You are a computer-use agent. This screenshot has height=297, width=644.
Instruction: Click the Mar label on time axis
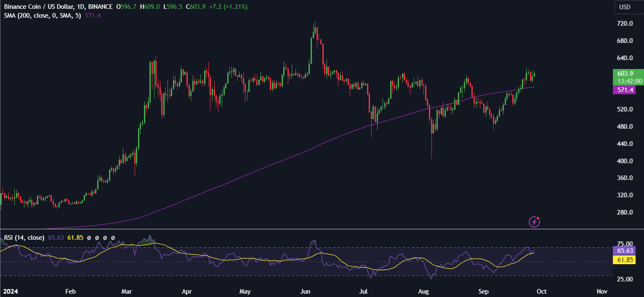pos(127,291)
